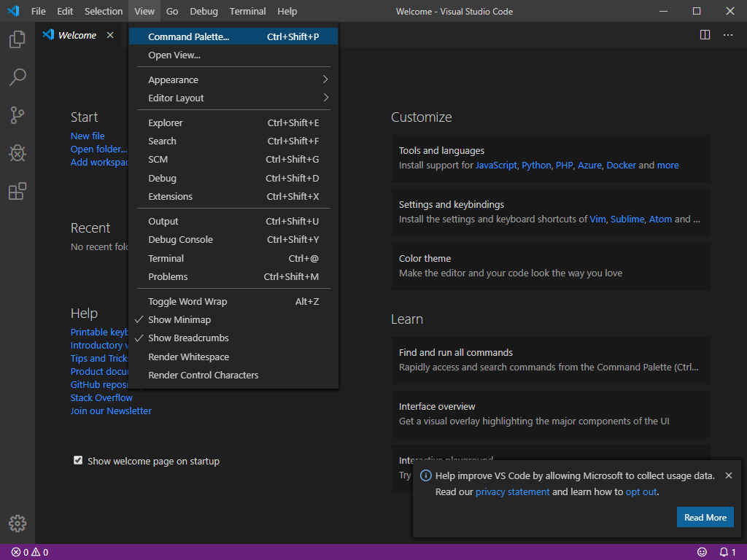The width and height of the screenshot is (747, 560).
Task: Toggle Show Minimap in View menu
Action: [179, 320]
